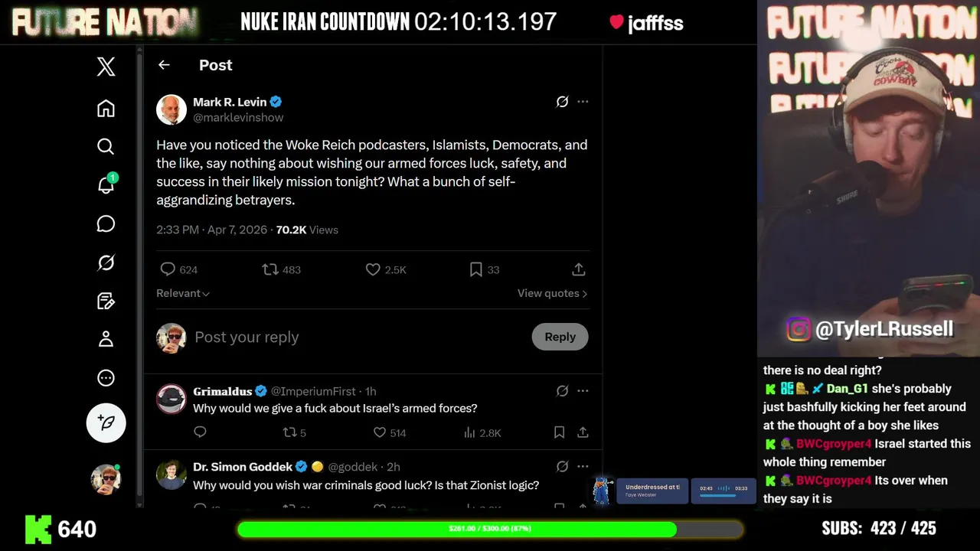
Task: Open the sidebar More circle menu
Action: click(x=106, y=377)
